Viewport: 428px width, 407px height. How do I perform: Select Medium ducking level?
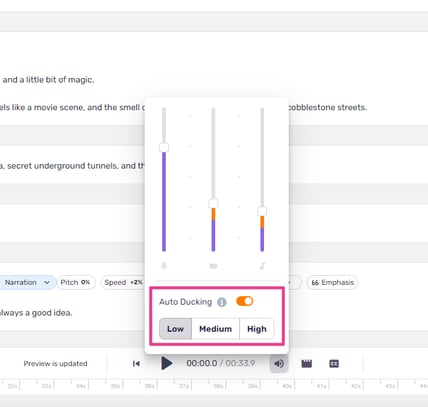coord(215,329)
